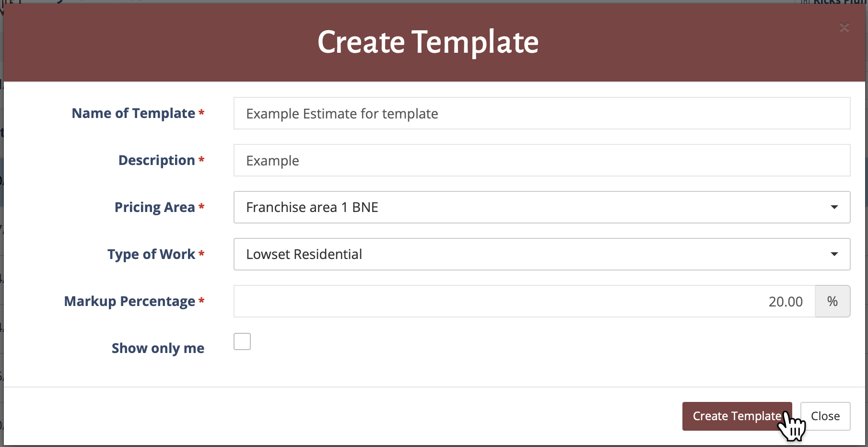Screen dimensions: 868x447
Task: Click the Close button in the footer
Action: point(825,416)
